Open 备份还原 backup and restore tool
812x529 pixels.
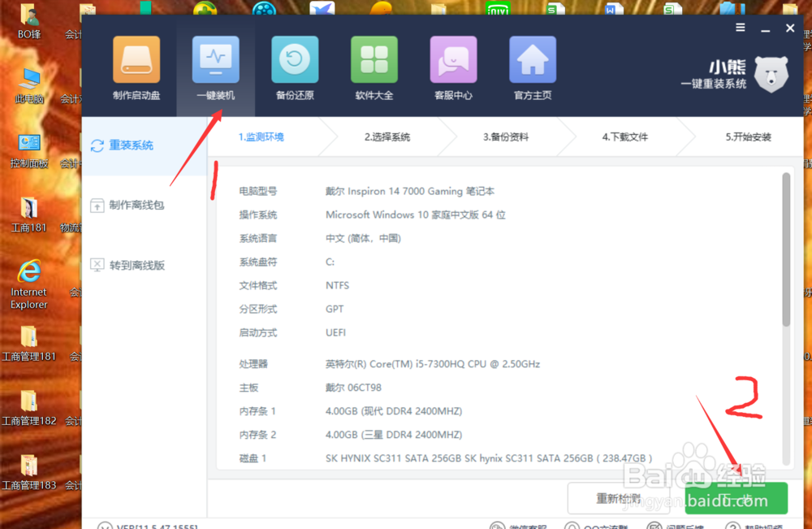pos(294,59)
